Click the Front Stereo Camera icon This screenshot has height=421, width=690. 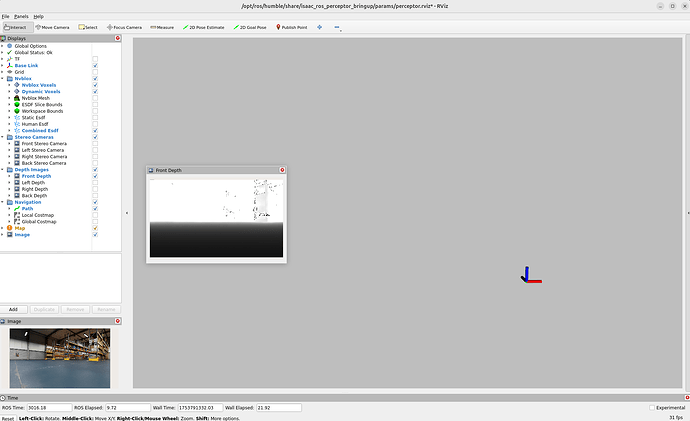coord(17,143)
